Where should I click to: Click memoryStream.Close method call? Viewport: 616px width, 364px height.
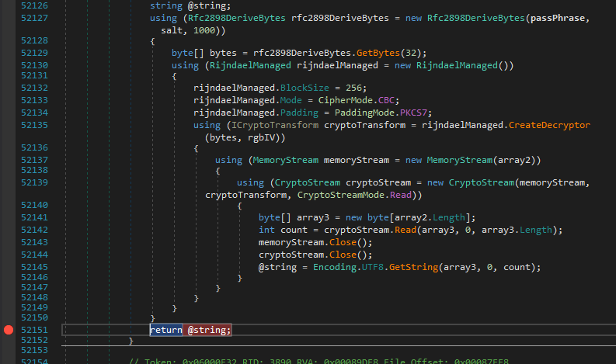(343, 242)
